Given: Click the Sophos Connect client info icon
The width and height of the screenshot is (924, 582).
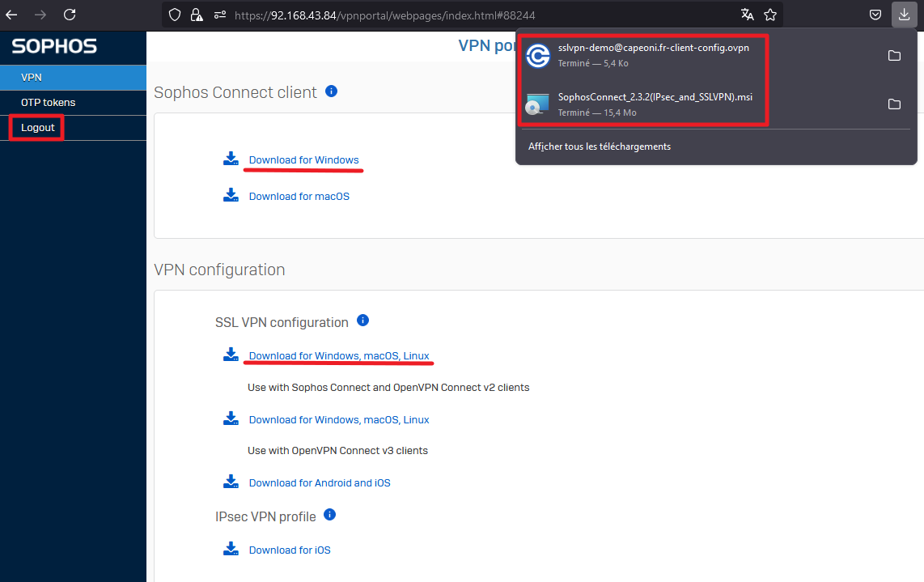Looking at the screenshot, I should pyautogui.click(x=331, y=91).
